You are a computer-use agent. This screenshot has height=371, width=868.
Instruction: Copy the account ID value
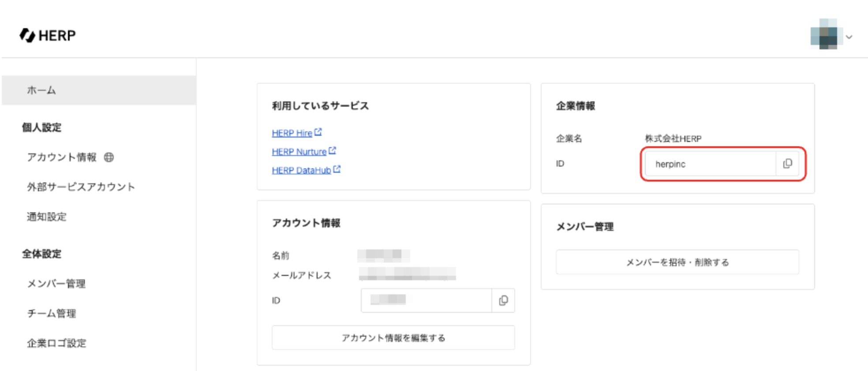pos(503,301)
